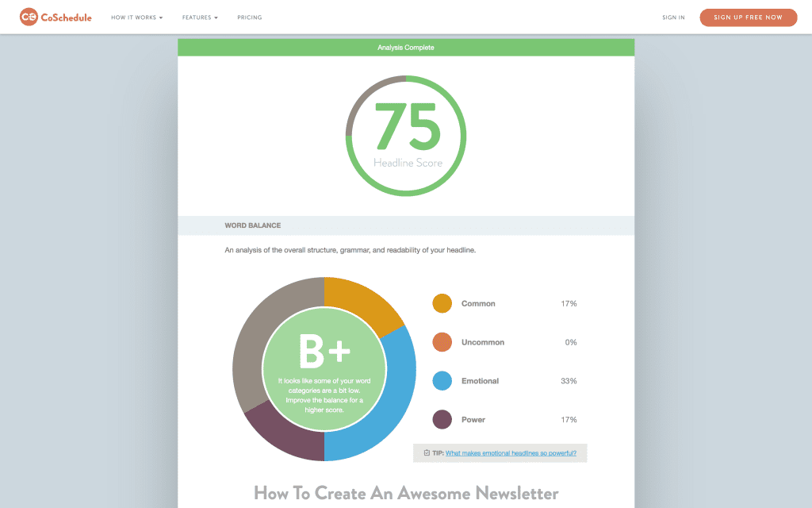
Task: Select the Uncommon legend dot
Action: [444, 342]
